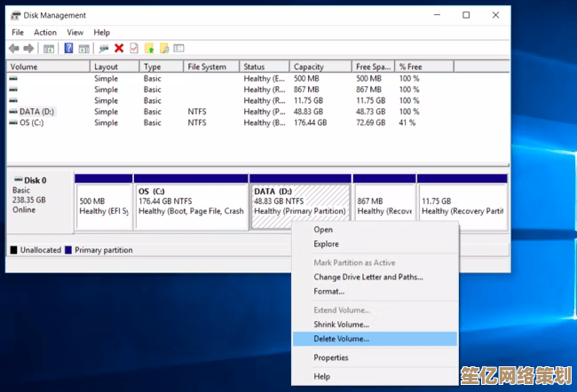
Task: Sort by the Free Space column header
Action: pyautogui.click(x=373, y=67)
